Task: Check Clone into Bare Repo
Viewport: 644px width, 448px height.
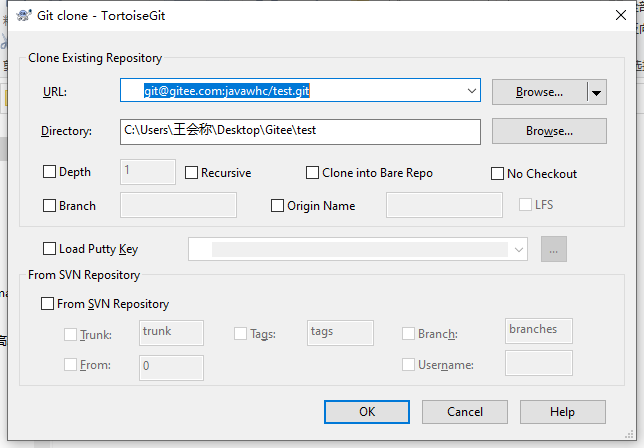Action: click(x=313, y=172)
